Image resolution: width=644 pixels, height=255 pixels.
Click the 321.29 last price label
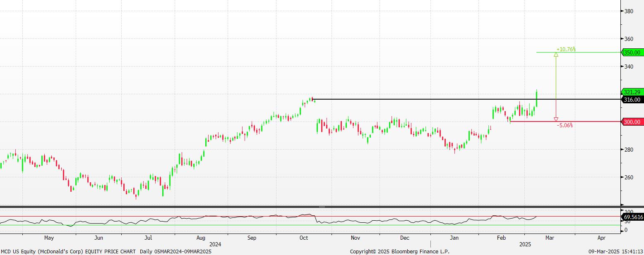pyautogui.click(x=632, y=92)
